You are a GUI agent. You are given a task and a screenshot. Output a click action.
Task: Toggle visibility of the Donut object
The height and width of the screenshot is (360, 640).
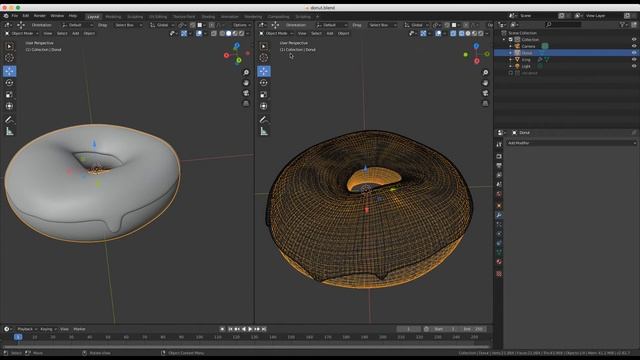coord(634,53)
